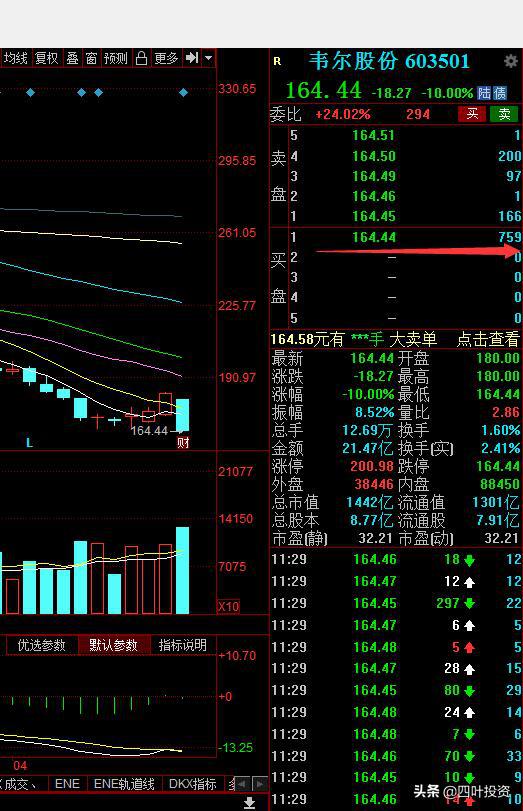Open the settings gear beside 韦尔股份
Viewport: 523px width, 811px height.
click(511, 61)
